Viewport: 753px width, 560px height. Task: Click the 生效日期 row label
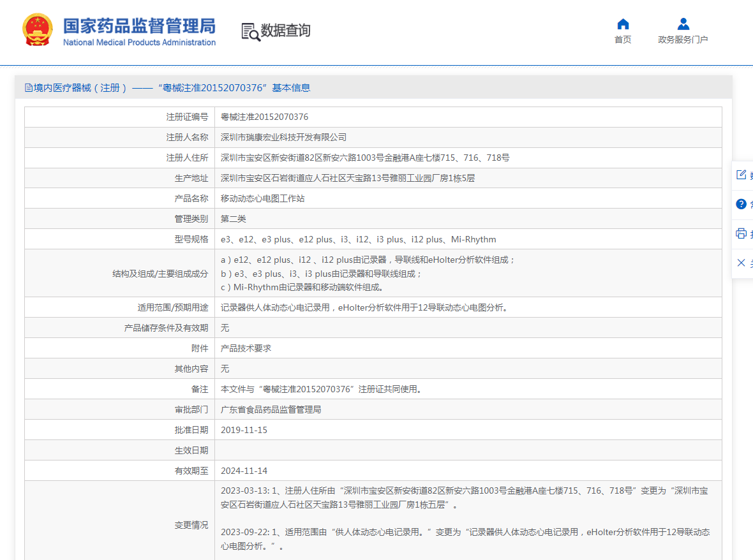[191, 450]
